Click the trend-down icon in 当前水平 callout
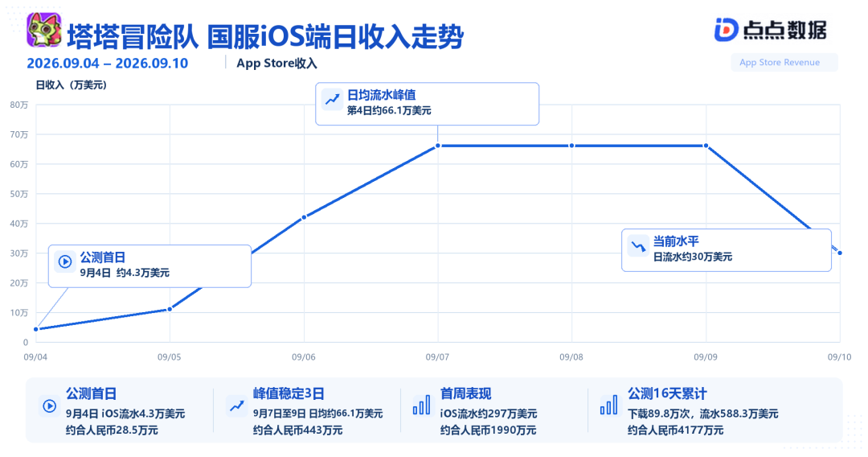 tap(638, 245)
